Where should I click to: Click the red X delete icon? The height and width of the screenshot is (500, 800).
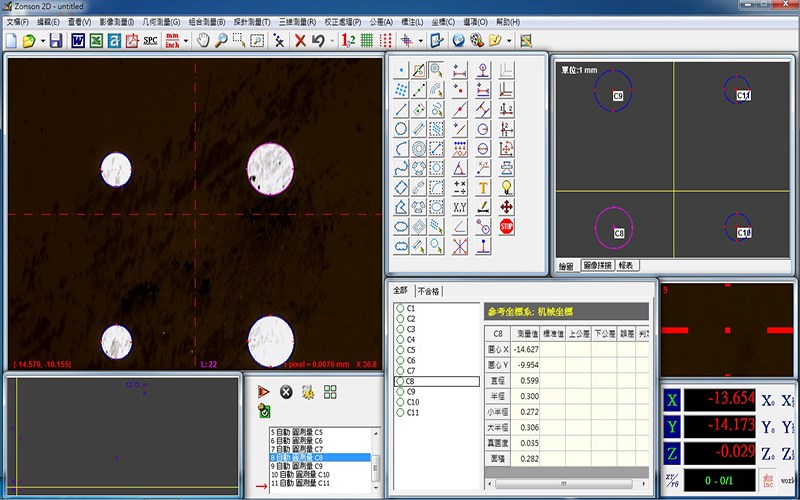point(301,40)
